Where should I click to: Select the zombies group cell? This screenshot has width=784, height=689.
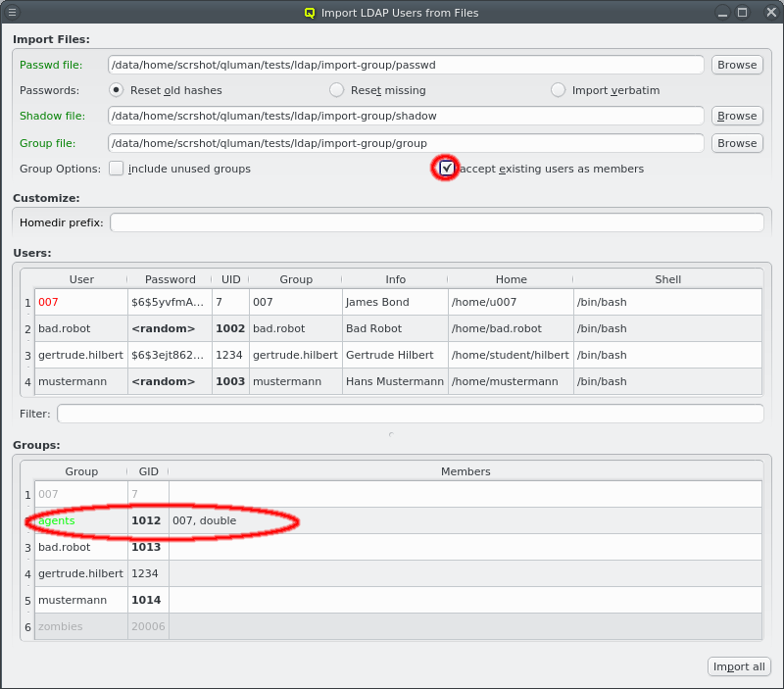(x=81, y=626)
